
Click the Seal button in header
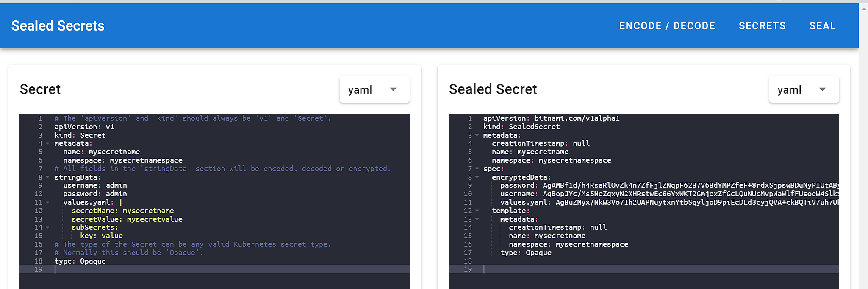822,26
